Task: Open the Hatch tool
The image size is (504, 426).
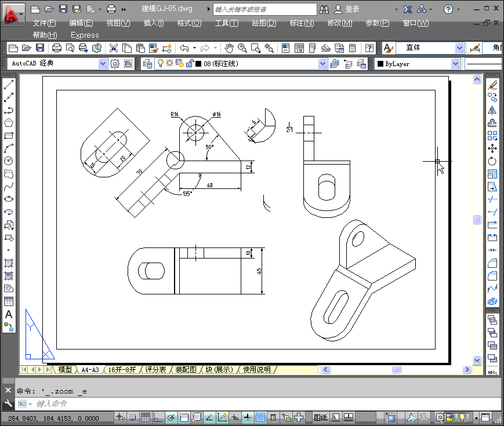Action: pyautogui.click(x=9, y=263)
